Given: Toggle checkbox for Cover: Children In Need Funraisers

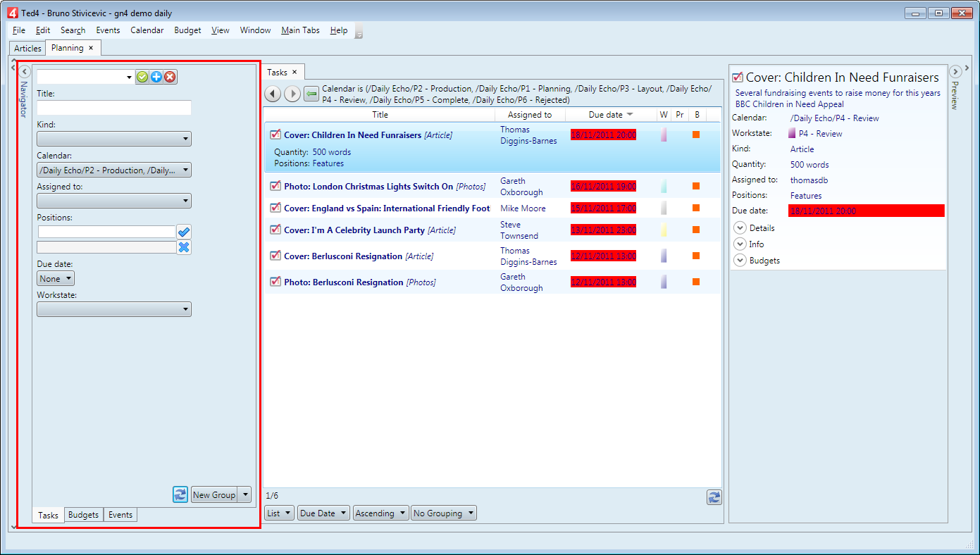Looking at the screenshot, I should tap(275, 135).
